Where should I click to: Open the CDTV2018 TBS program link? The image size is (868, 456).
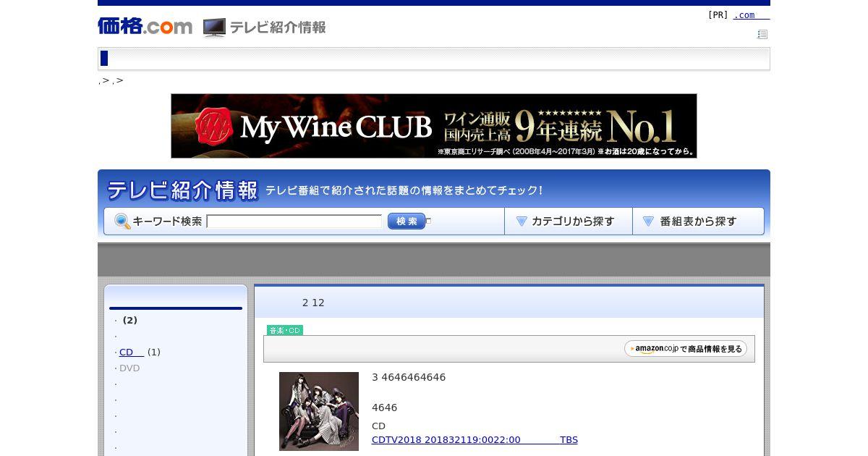click(475, 440)
